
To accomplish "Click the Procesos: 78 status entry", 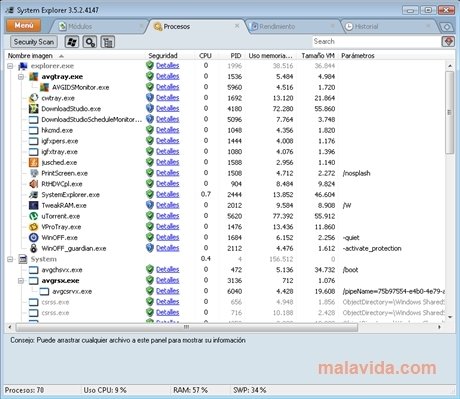I will (25, 390).
